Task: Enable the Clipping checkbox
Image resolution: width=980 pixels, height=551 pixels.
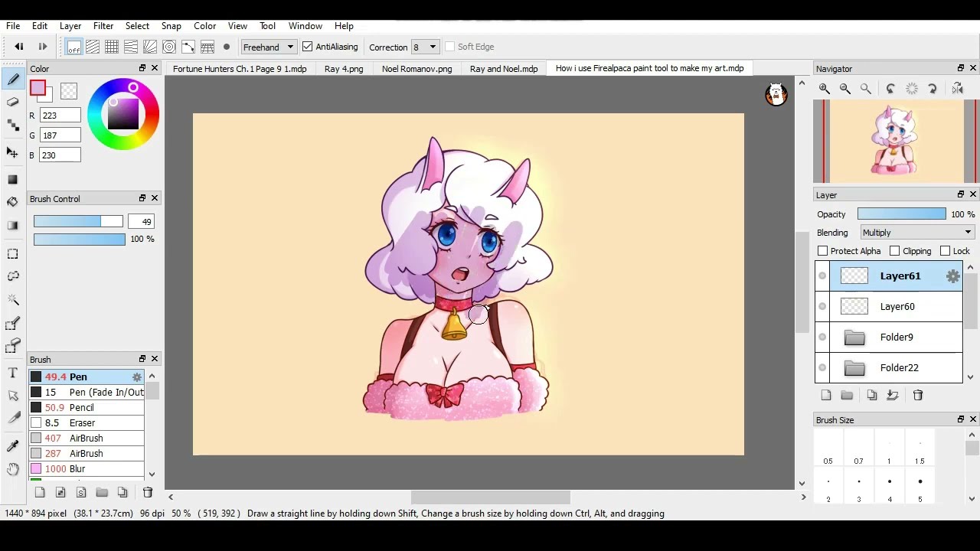Action: [x=895, y=251]
